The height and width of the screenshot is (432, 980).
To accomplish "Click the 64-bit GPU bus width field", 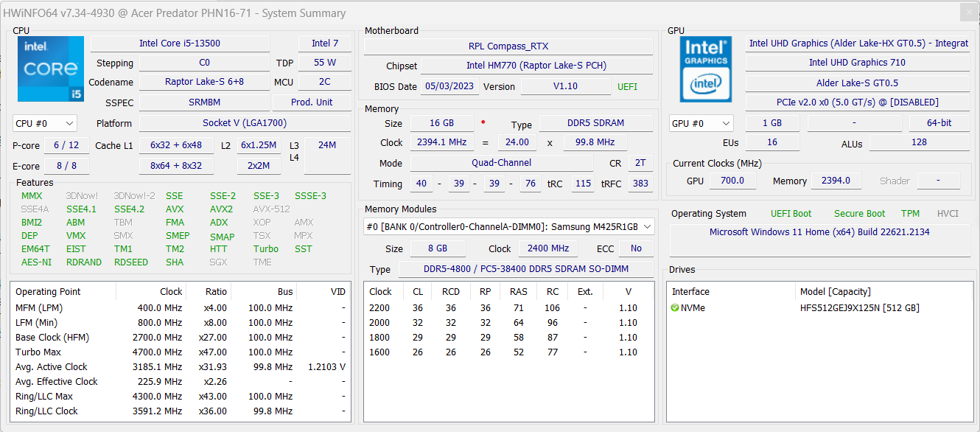I will (x=939, y=123).
